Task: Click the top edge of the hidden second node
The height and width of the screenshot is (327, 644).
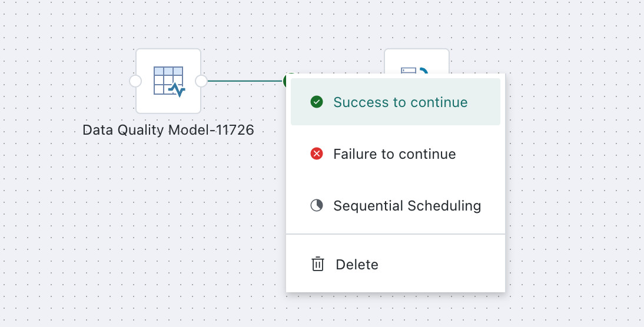Action: [416, 49]
